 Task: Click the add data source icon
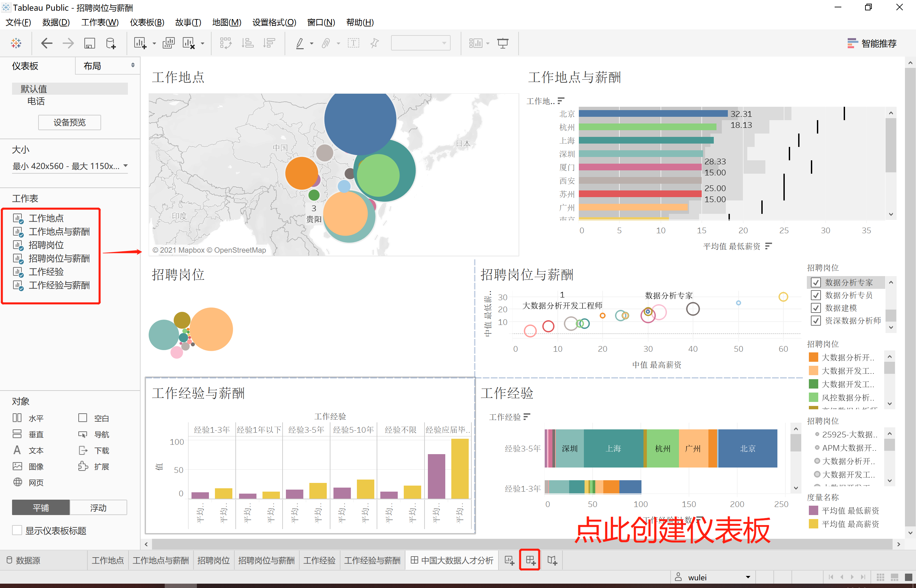(x=111, y=43)
